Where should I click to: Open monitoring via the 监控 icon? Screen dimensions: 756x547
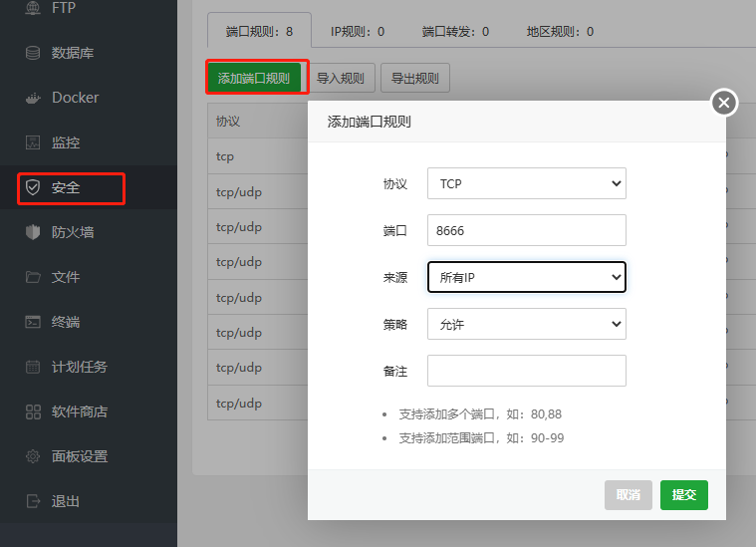tap(33, 142)
